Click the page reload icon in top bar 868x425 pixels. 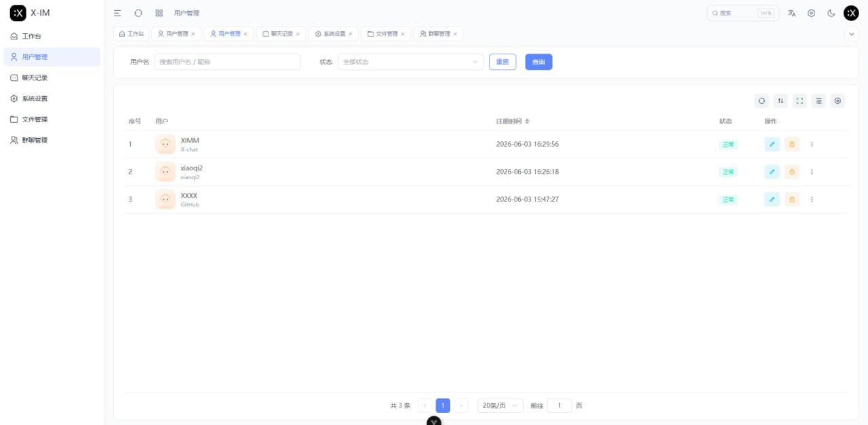pos(138,13)
